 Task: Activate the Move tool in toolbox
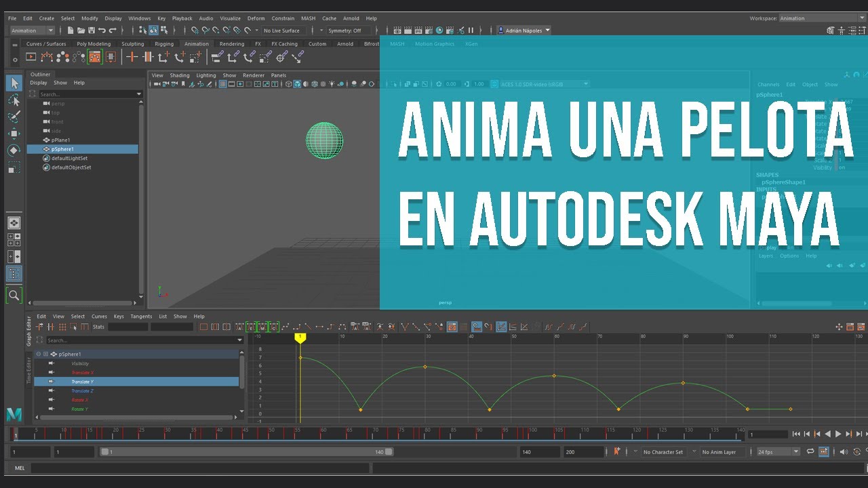coord(14,134)
